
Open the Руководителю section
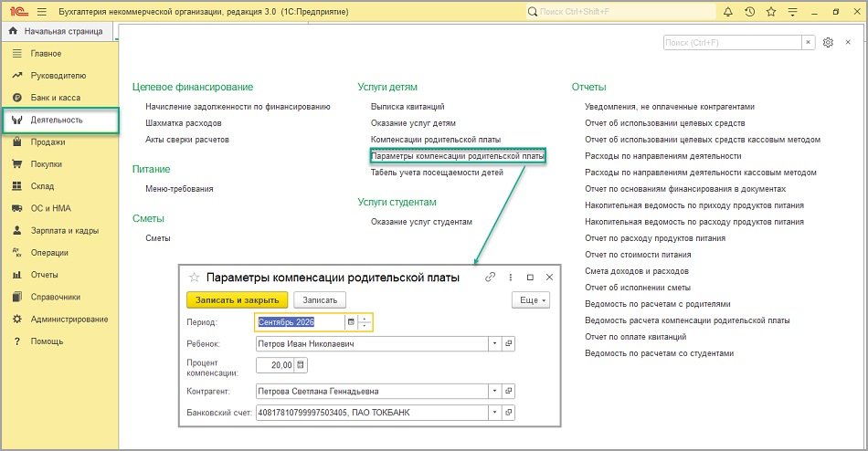[59, 76]
